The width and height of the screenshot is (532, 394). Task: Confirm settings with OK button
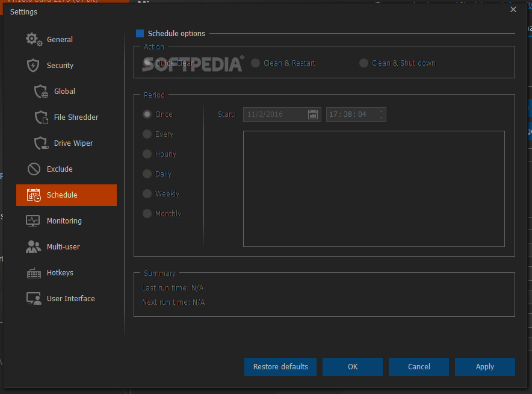click(x=353, y=367)
